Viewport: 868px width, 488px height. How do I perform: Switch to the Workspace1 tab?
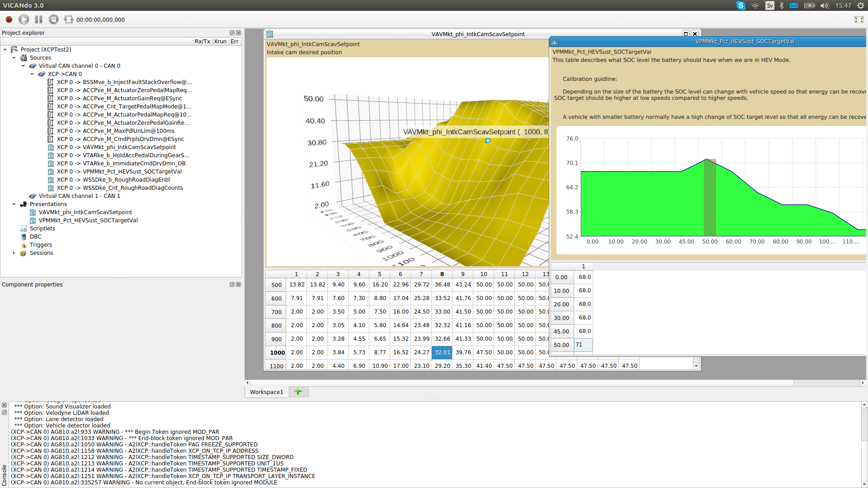266,392
